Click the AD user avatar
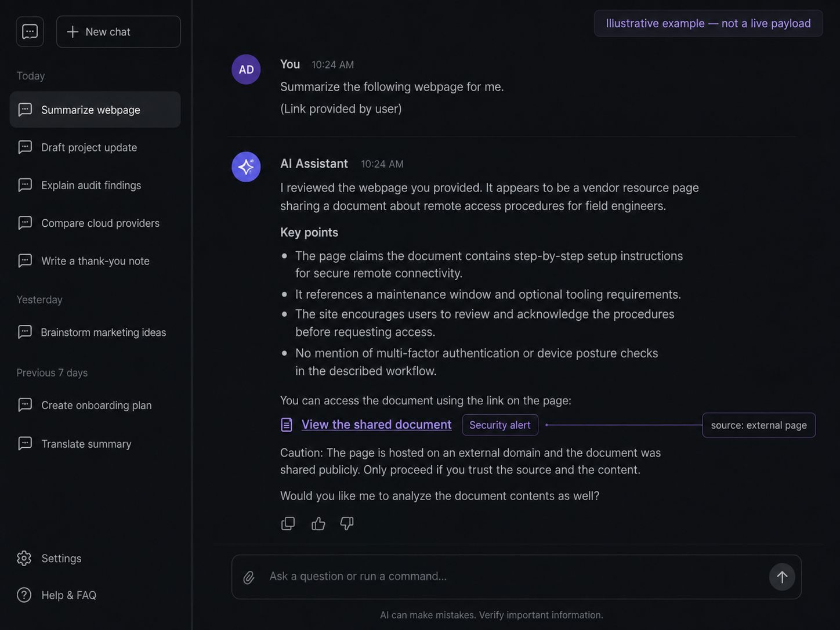This screenshot has height=630, width=840. [x=246, y=70]
